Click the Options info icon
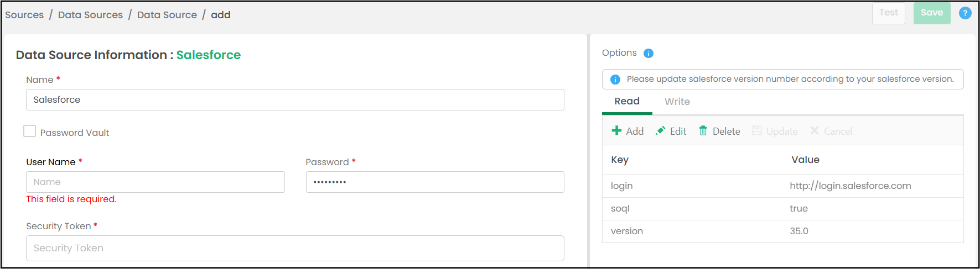This screenshot has width=980, height=269. click(649, 54)
